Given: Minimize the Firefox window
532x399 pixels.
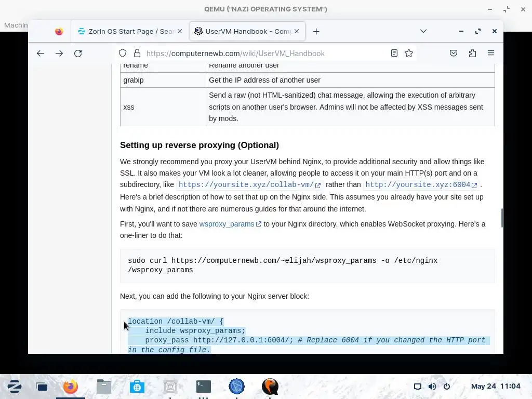Looking at the screenshot, I should 461,31.
